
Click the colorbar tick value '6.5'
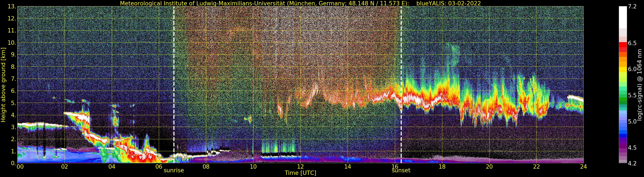632,43
